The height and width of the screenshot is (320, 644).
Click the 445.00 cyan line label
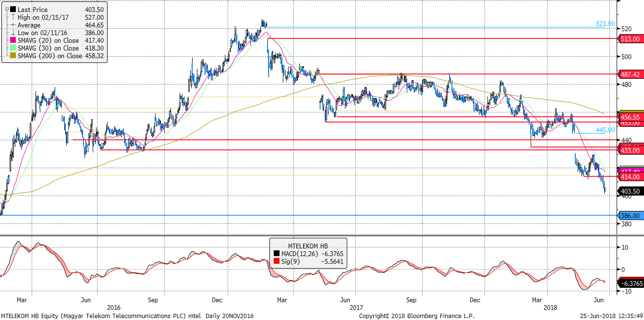pyautogui.click(x=605, y=130)
